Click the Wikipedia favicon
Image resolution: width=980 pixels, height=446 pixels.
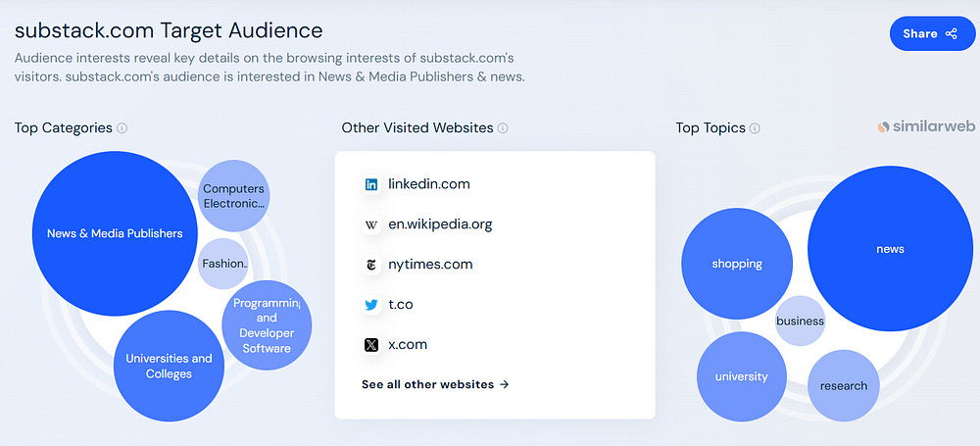tap(371, 224)
